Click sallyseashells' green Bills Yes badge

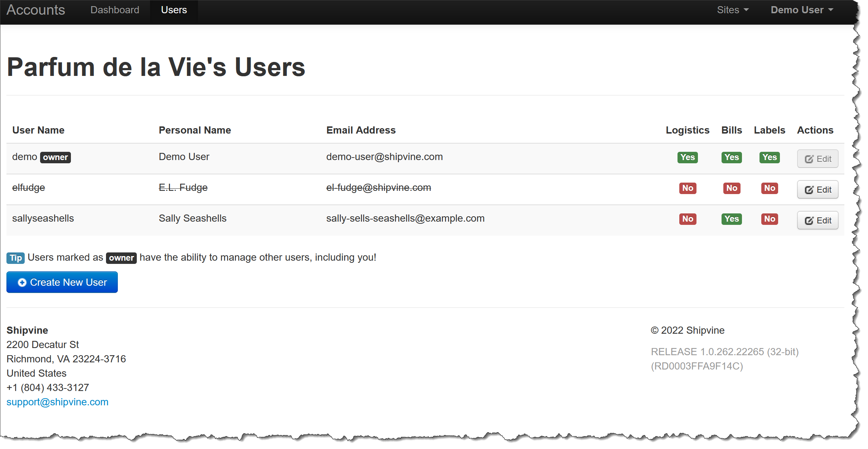point(731,219)
